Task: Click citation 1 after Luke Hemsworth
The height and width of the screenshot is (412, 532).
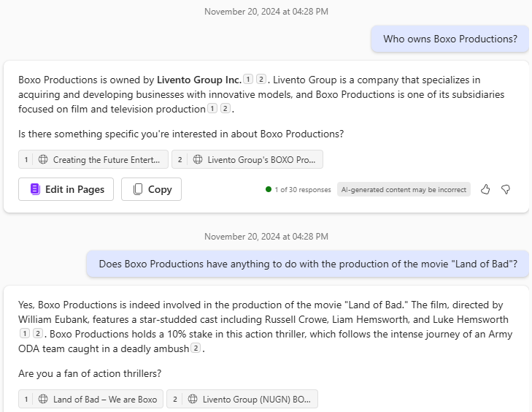Action: 24,334
